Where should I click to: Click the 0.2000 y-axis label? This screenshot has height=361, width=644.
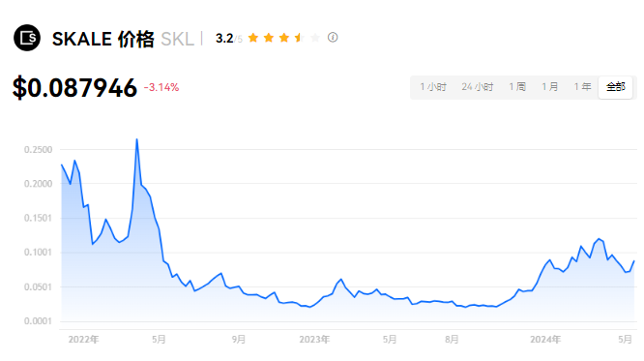[39, 184]
